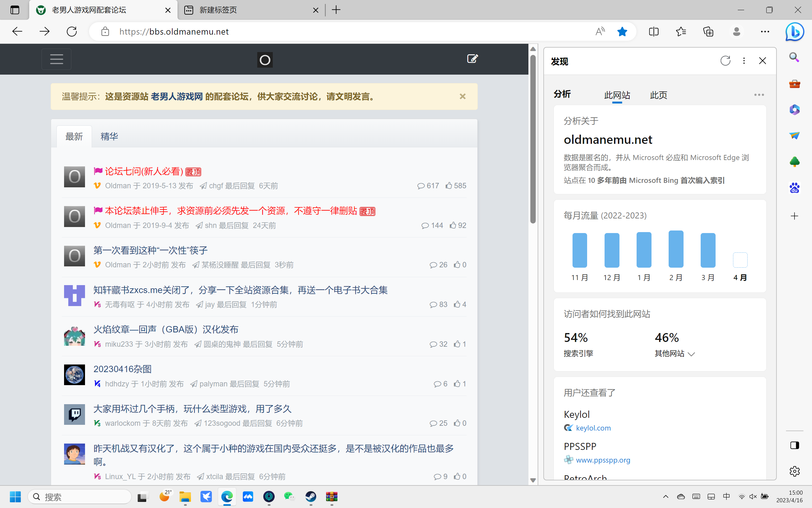The image size is (812, 508).
Task: Click the compose new post icon
Action: (472, 59)
